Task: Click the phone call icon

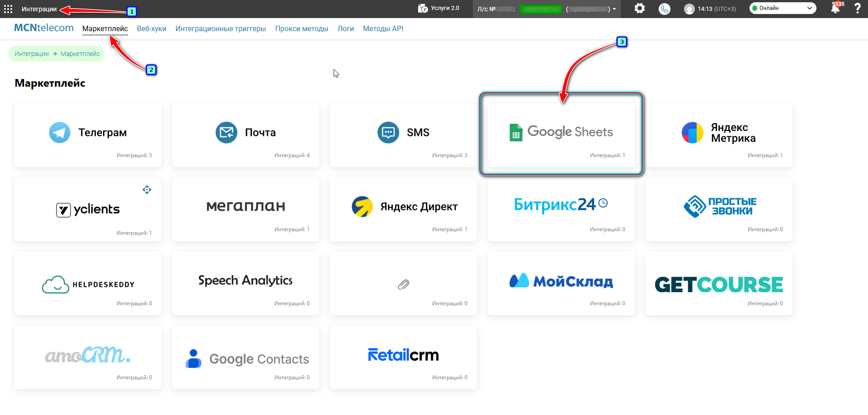Action: click(x=664, y=9)
